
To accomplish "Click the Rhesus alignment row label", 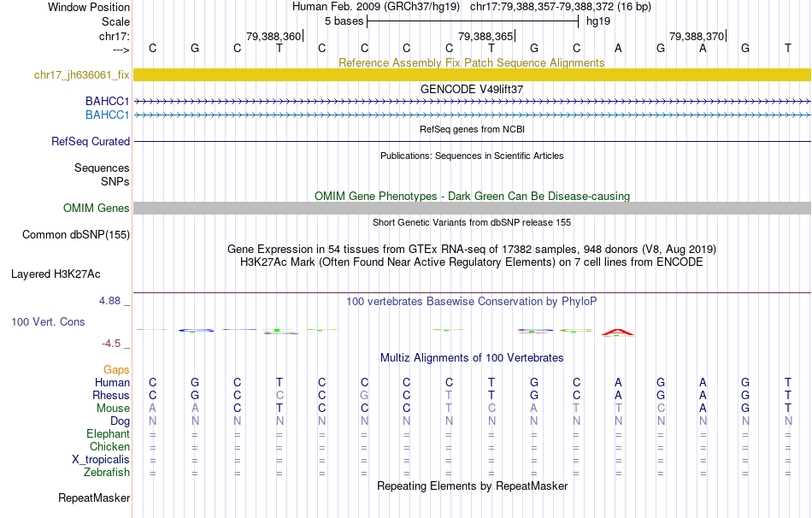I will click(111, 395).
